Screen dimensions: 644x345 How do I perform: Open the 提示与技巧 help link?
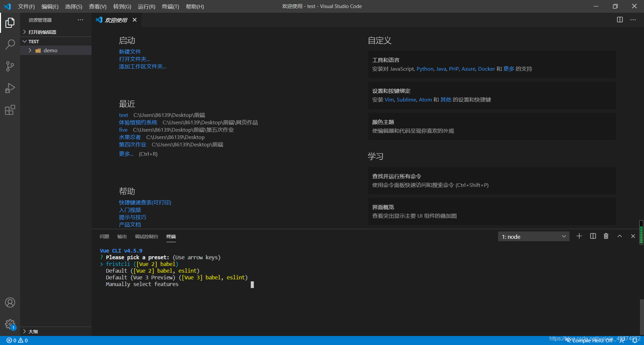click(x=132, y=217)
